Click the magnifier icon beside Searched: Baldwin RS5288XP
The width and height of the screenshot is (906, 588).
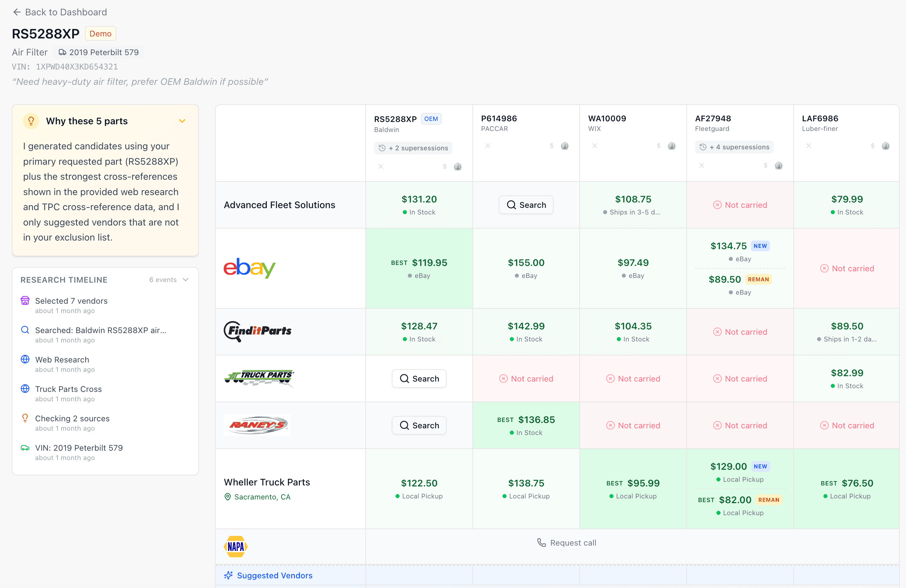[x=25, y=330]
